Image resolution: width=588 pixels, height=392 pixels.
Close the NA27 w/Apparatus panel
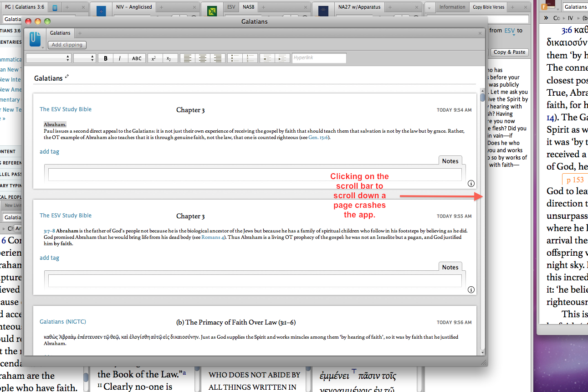tap(417, 7)
